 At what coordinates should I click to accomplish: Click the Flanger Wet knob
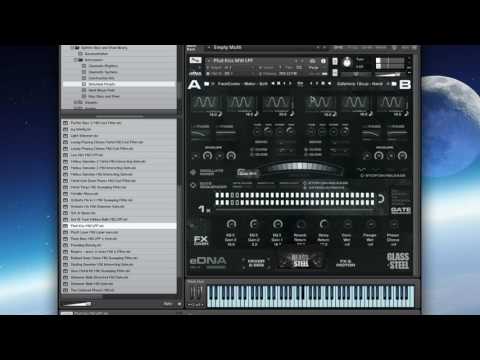[x=370, y=224]
